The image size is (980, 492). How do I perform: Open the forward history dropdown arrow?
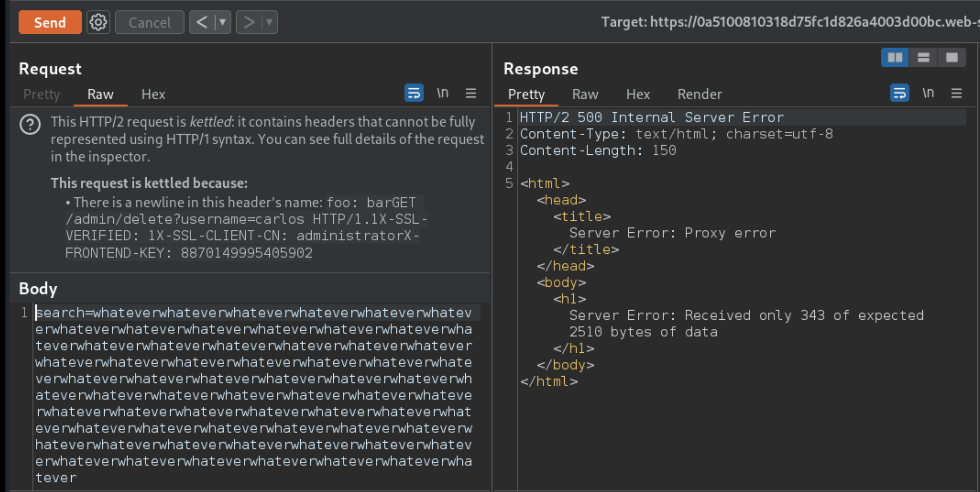(x=269, y=22)
